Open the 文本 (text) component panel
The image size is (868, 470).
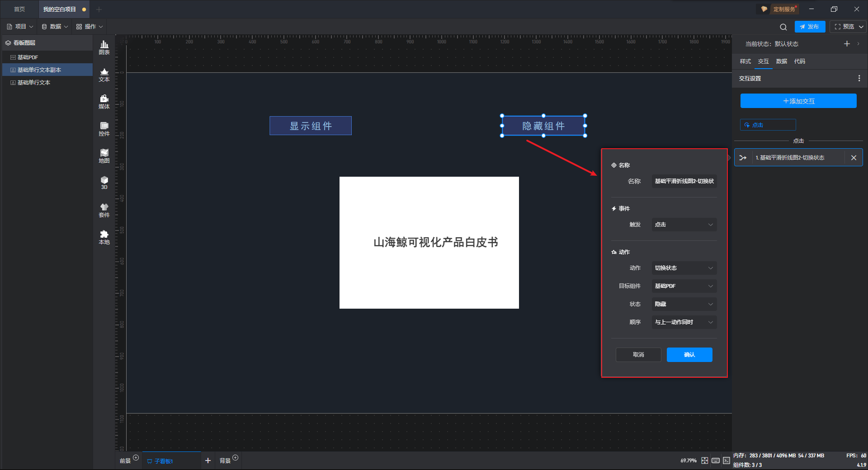104,75
